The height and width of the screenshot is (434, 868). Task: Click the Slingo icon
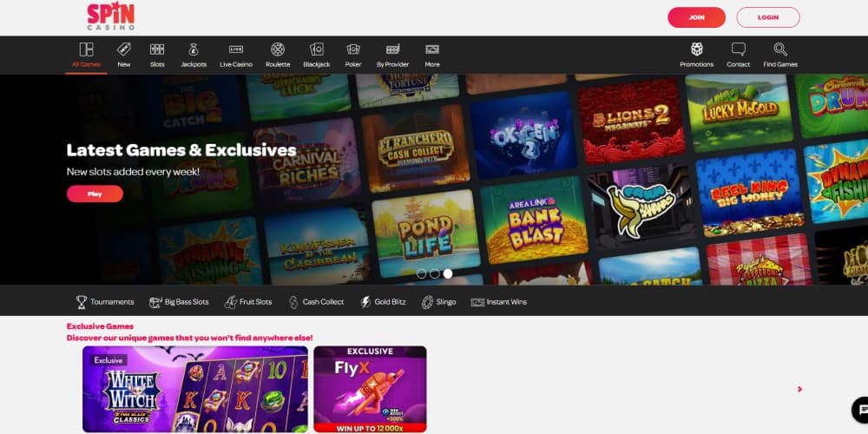click(427, 302)
